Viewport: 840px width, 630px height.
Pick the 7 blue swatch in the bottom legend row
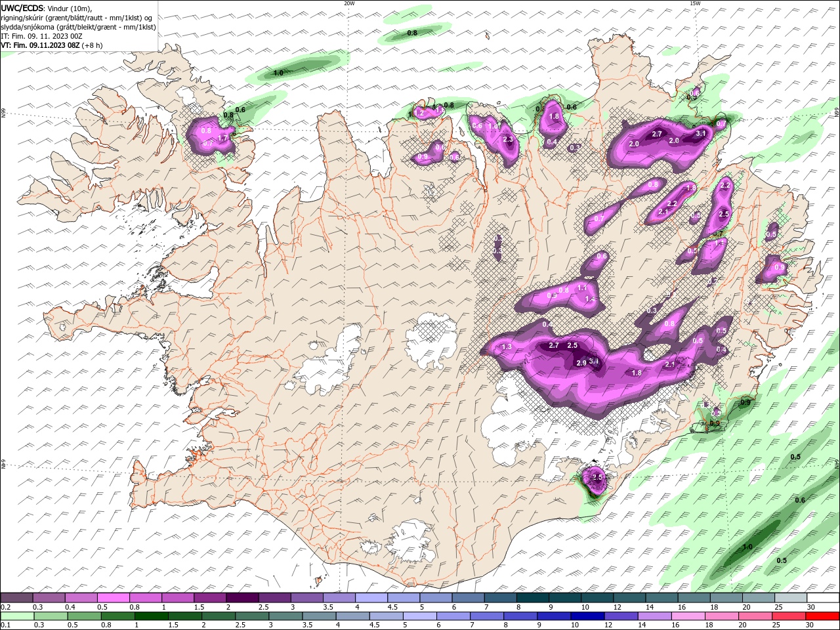tap(487, 616)
